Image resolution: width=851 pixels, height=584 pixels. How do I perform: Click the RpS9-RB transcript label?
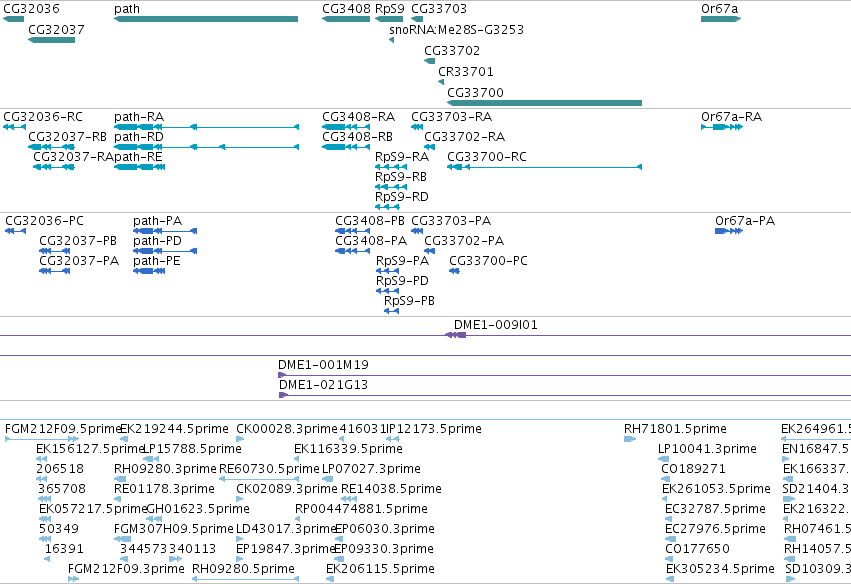401,177
